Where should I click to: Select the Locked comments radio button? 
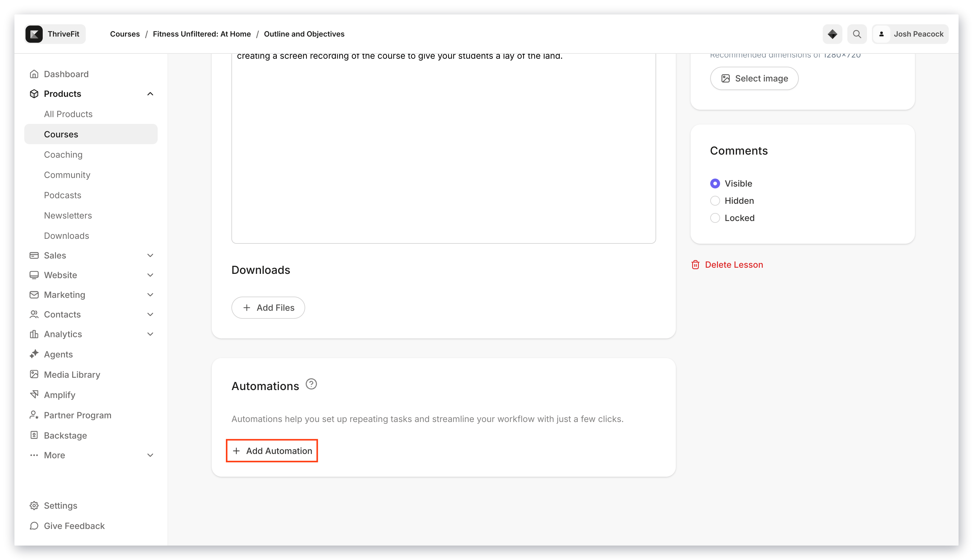[715, 218]
